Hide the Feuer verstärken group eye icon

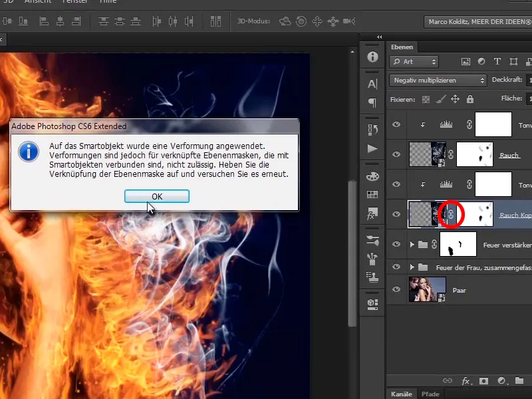click(x=396, y=244)
